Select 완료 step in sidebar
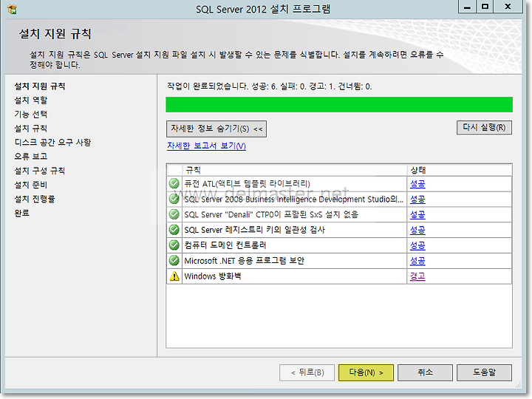 pos(22,213)
